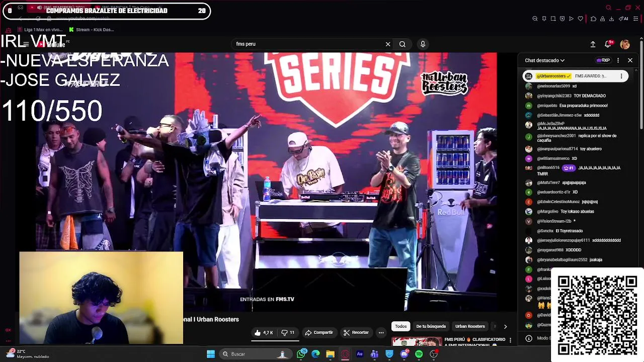Show more filter chips with arrow

[505, 326]
